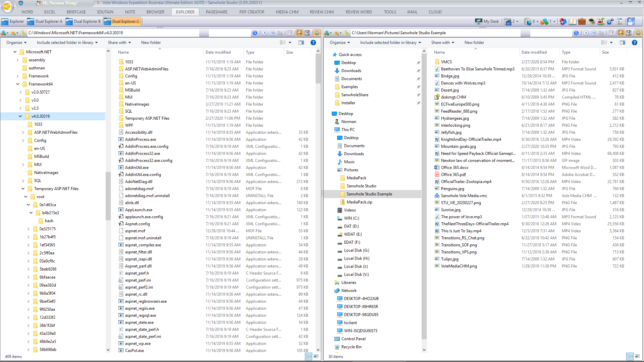The image size is (644, 362).
Task: Click the loop icon in left pane toolbar
Action: (x=272, y=33)
